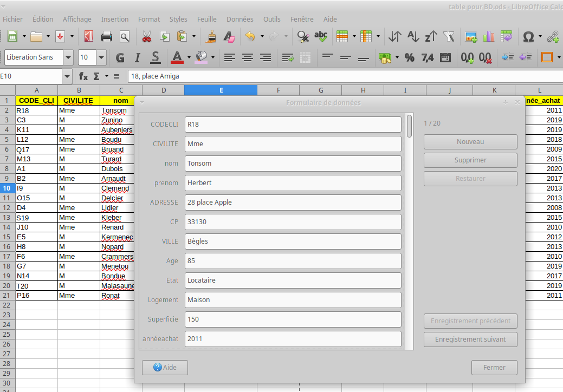Toggle bold with the G button
The width and height of the screenshot is (563, 392).
coord(120,57)
